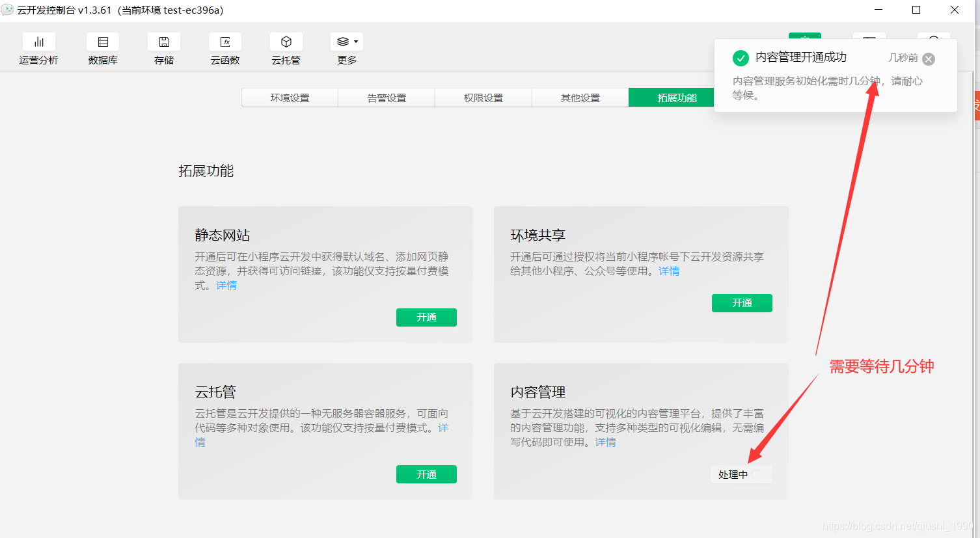
Task: Click the green success checkmark icon
Action: 741,59
